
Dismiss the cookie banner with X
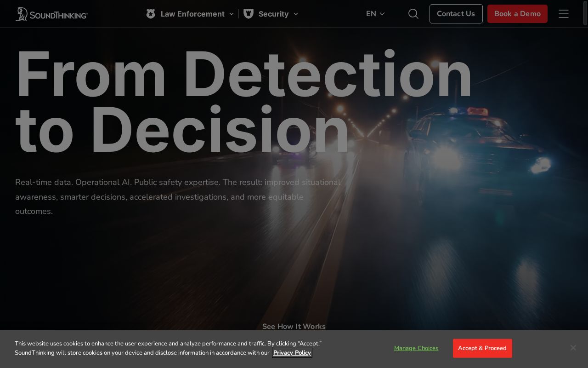click(x=573, y=348)
